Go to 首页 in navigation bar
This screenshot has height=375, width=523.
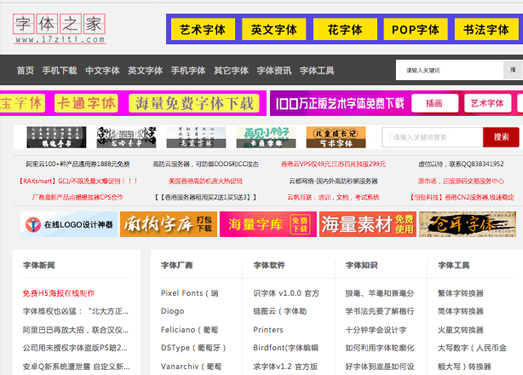click(25, 70)
